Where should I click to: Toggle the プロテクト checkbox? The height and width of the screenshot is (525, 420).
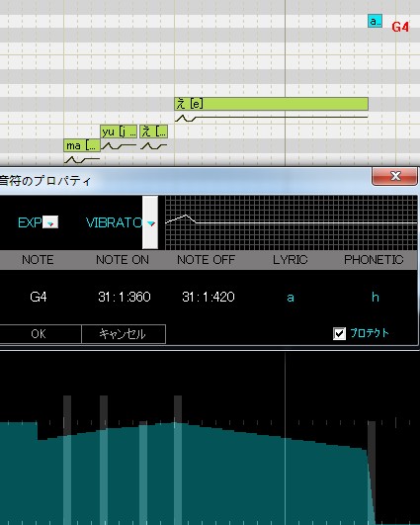(339, 333)
